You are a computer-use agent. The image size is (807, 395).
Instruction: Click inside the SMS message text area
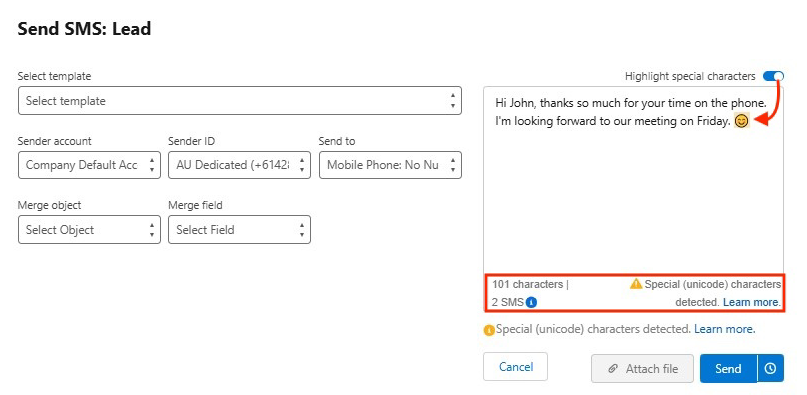pyautogui.click(x=634, y=180)
